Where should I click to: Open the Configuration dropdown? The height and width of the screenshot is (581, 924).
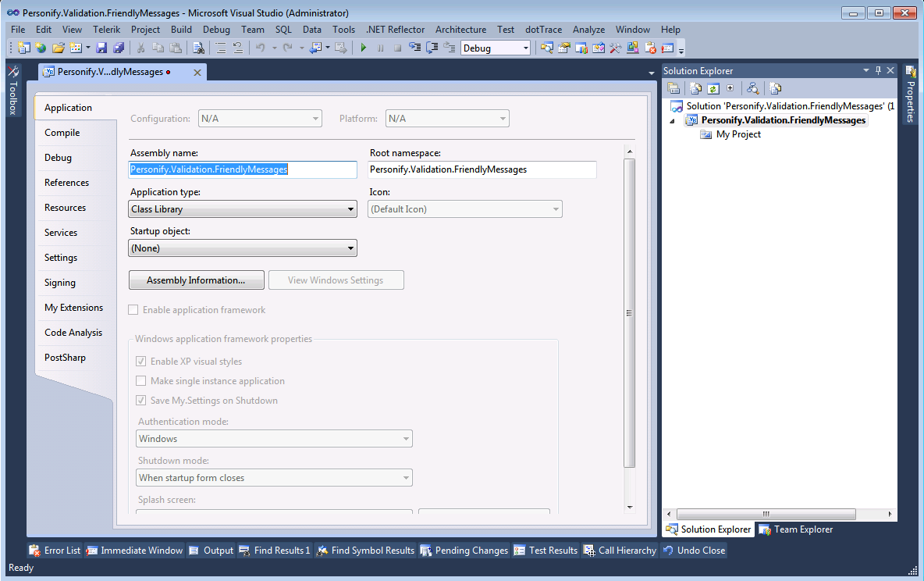(x=260, y=119)
